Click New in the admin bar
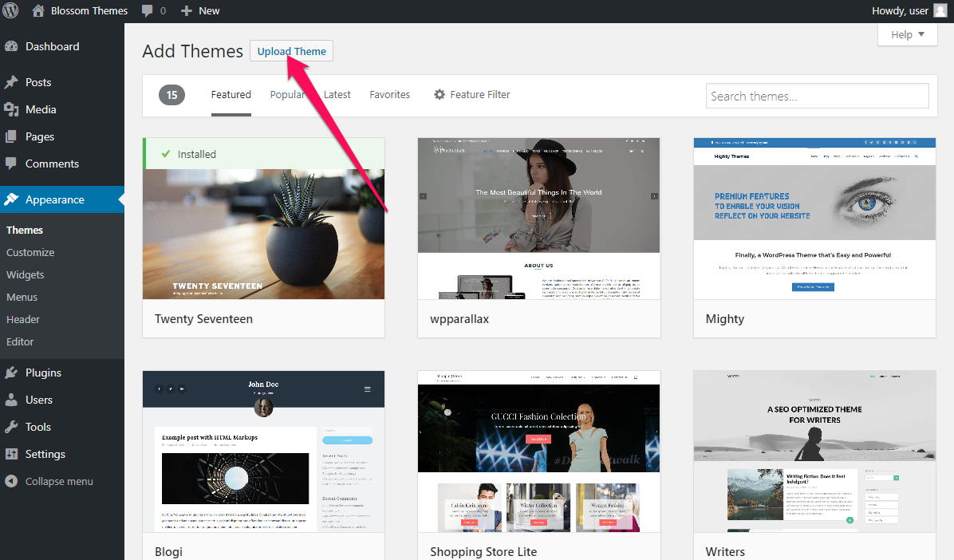954x560 pixels. (x=209, y=11)
